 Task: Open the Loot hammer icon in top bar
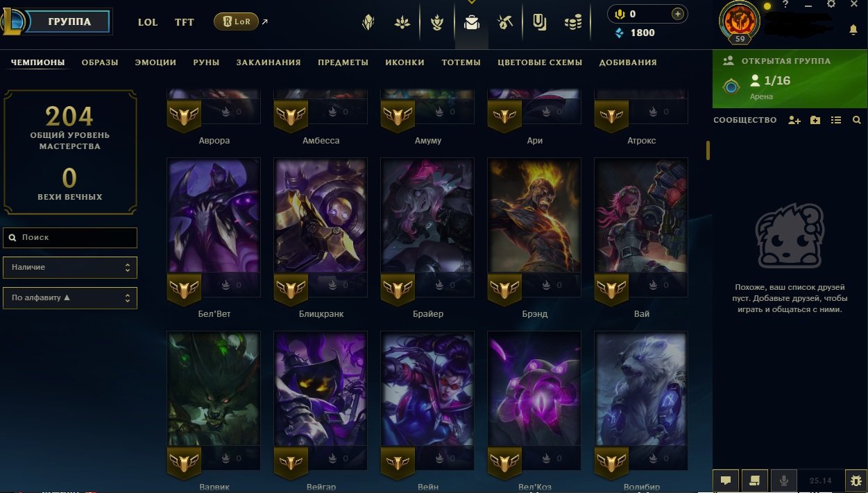(x=505, y=23)
